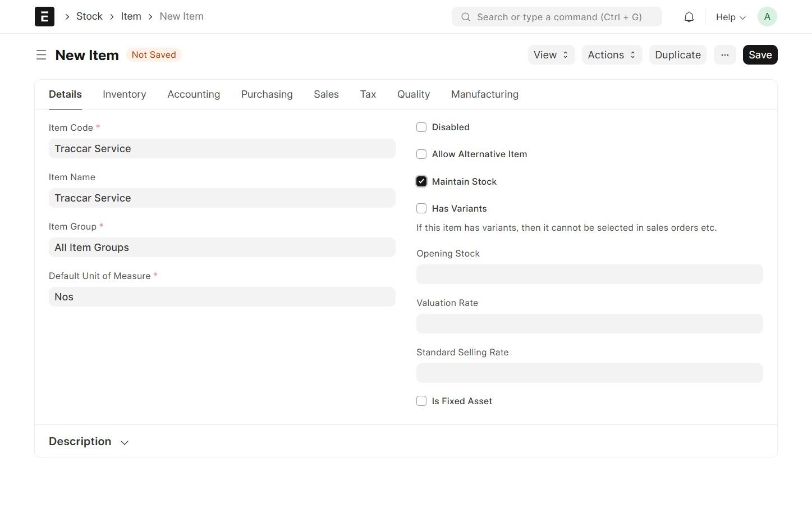Click the Duplicate button
This screenshot has height=512, width=812.
point(678,54)
